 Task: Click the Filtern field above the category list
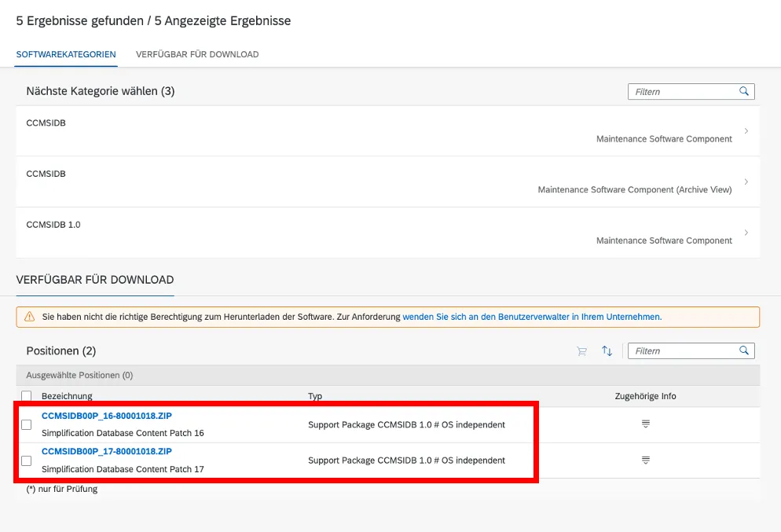[682, 92]
